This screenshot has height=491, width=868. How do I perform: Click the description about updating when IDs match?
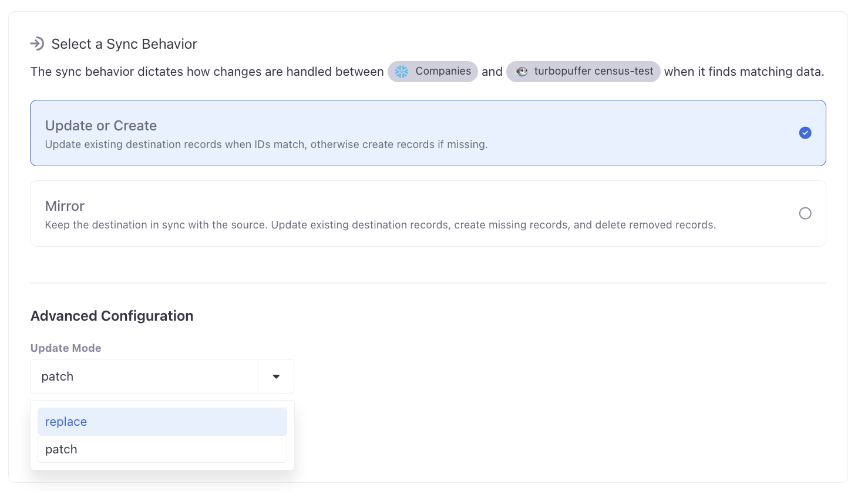tap(266, 144)
